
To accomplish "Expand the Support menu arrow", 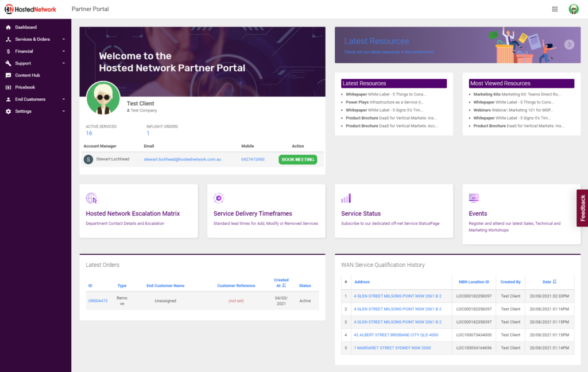I will (63, 63).
